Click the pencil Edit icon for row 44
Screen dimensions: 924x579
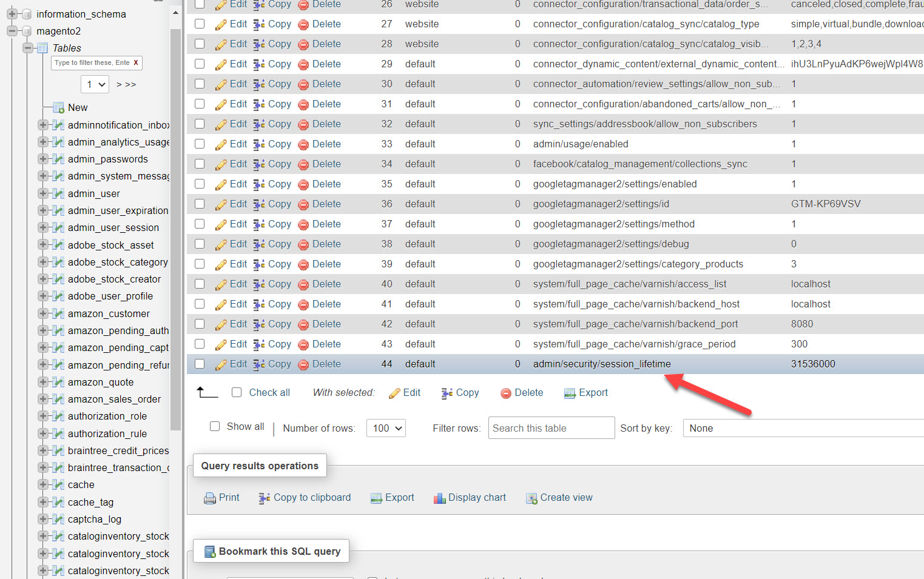tap(221, 364)
